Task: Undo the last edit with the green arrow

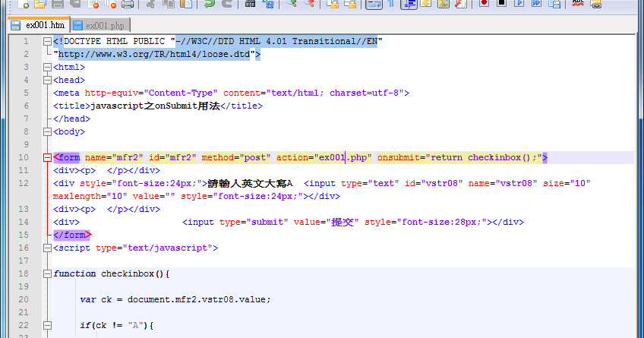Action: [209, 4]
